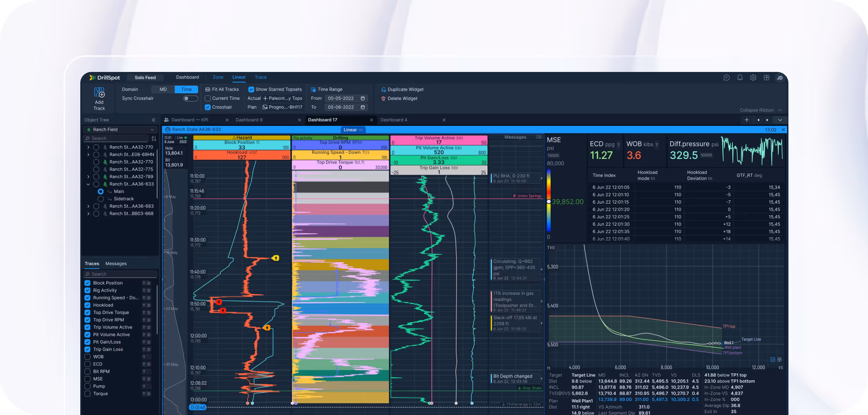Sort the object tree list
The width and height of the screenshot is (868, 415).
point(154,139)
